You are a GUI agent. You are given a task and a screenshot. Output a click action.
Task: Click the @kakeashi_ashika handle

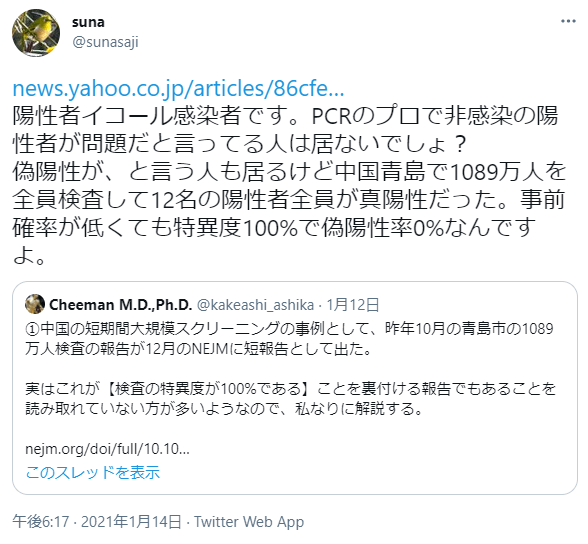(255, 305)
